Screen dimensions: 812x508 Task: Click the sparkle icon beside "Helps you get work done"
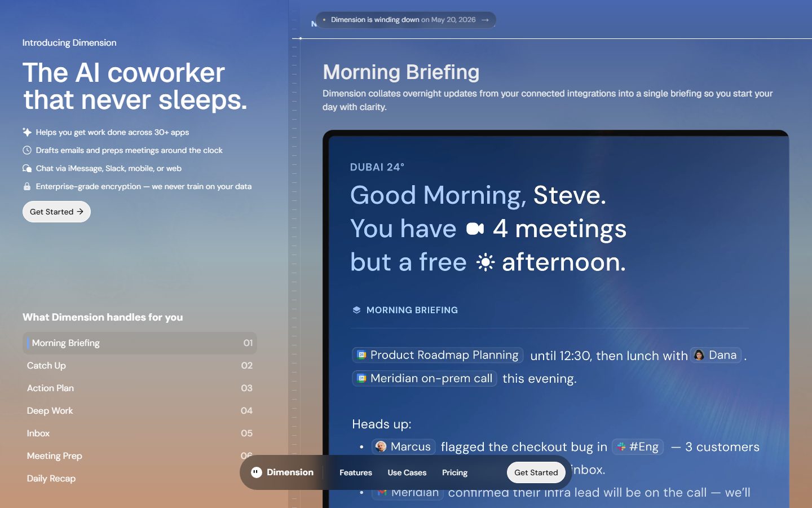27,132
